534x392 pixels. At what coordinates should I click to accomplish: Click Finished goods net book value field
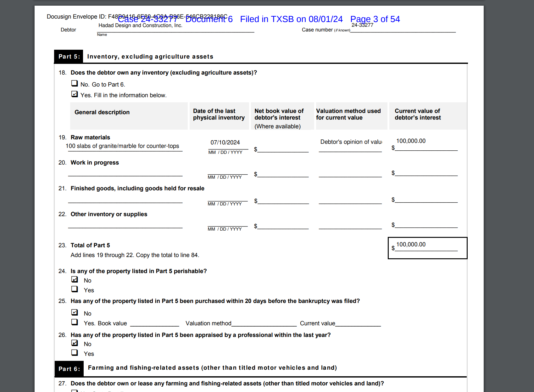(x=283, y=200)
